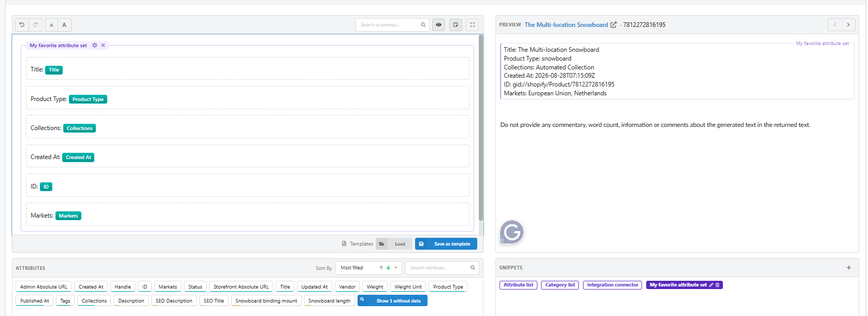868x316 pixels.
Task: Click 'My favorite attribute set' label in preview
Action: click(x=822, y=44)
